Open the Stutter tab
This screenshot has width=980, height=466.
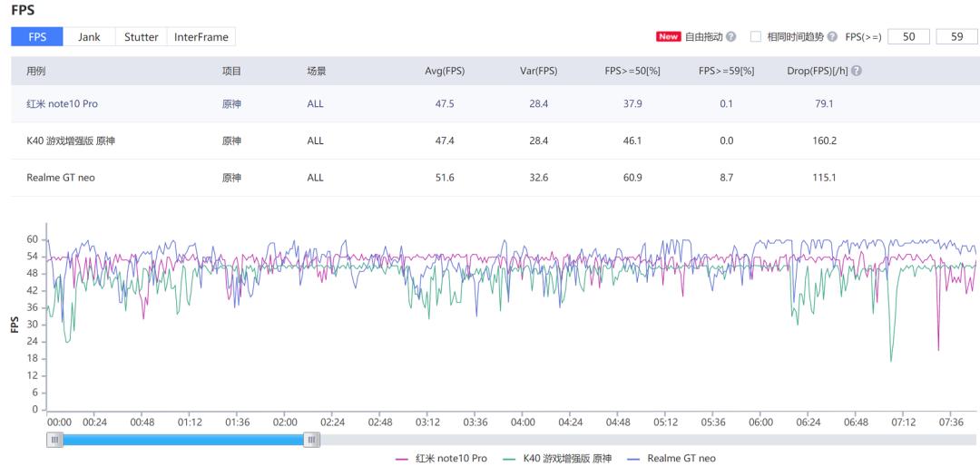coord(141,37)
